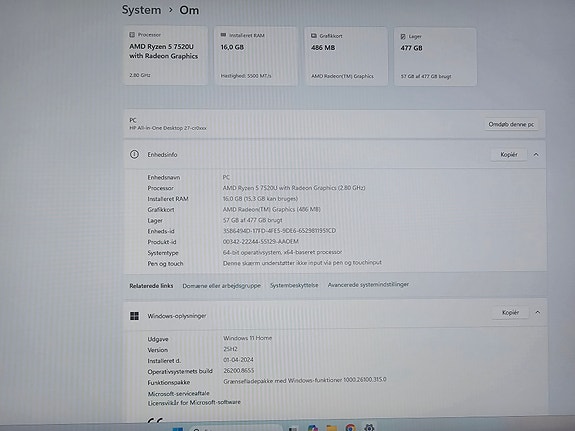The image size is (575, 431).
Task: Click processor value AMD Ryzen 5 7520U (2.80 GHz)
Action: (294, 188)
